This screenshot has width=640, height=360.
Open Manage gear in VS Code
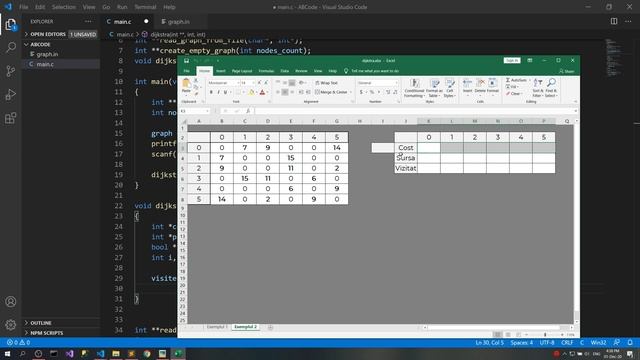pyautogui.click(x=11, y=325)
